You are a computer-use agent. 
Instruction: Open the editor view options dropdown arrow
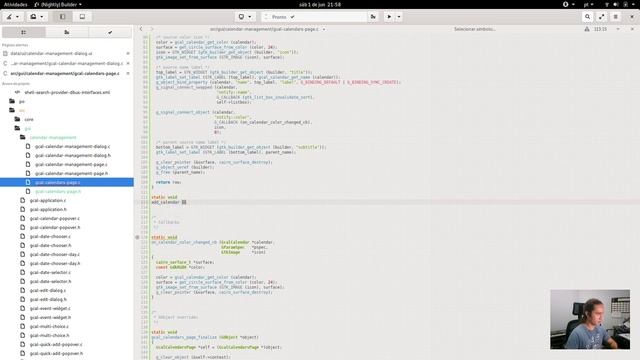[x=618, y=29]
